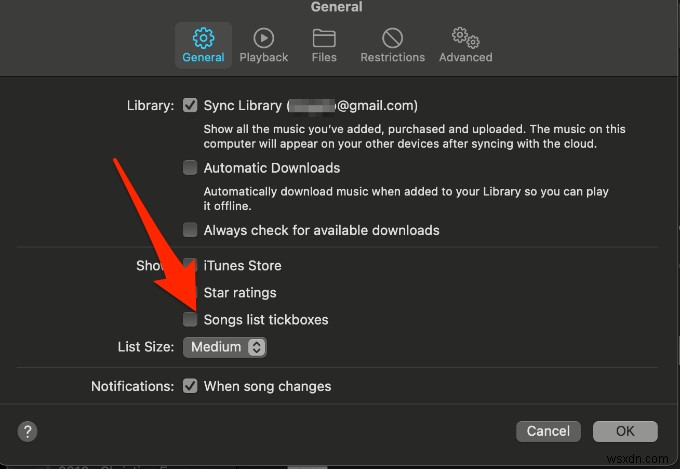Open Advanced preferences double-gear icon
Viewport: 680px width, 469px height.
tap(465, 38)
